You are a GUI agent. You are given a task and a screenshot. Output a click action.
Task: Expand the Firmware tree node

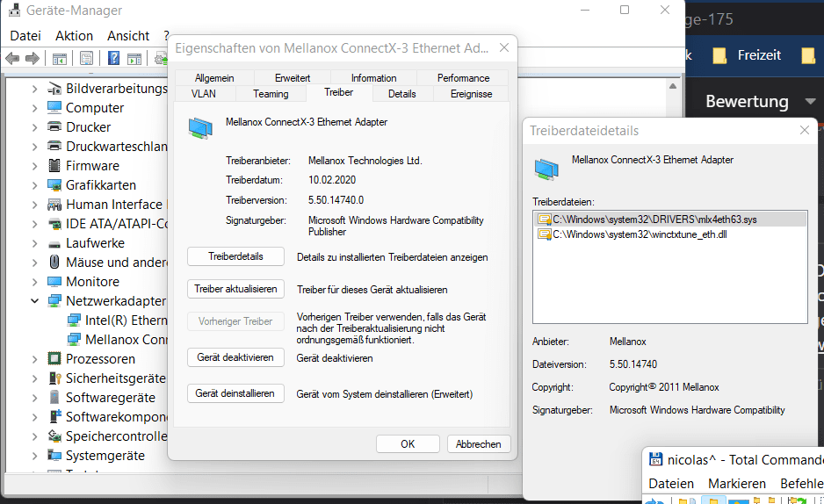click(x=34, y=166)
